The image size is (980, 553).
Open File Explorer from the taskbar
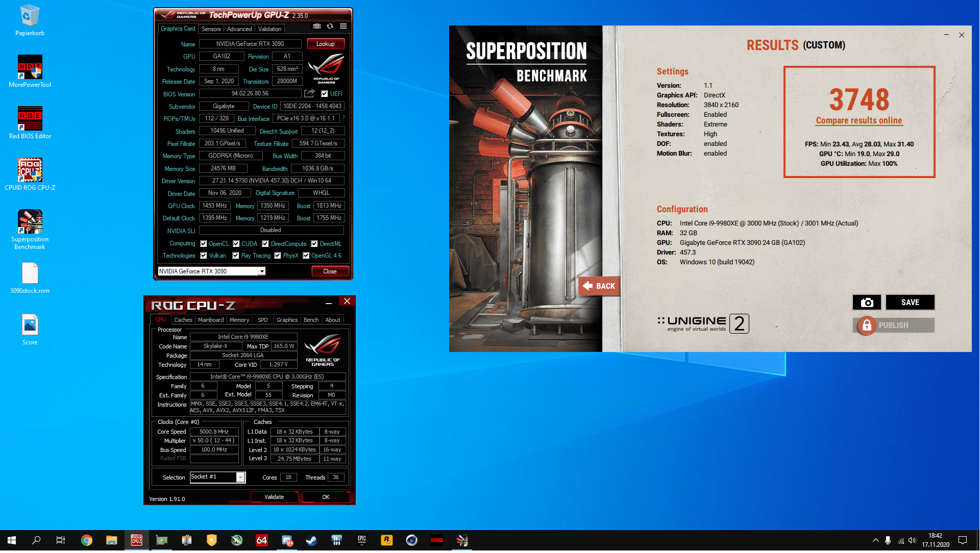[112, 540]
